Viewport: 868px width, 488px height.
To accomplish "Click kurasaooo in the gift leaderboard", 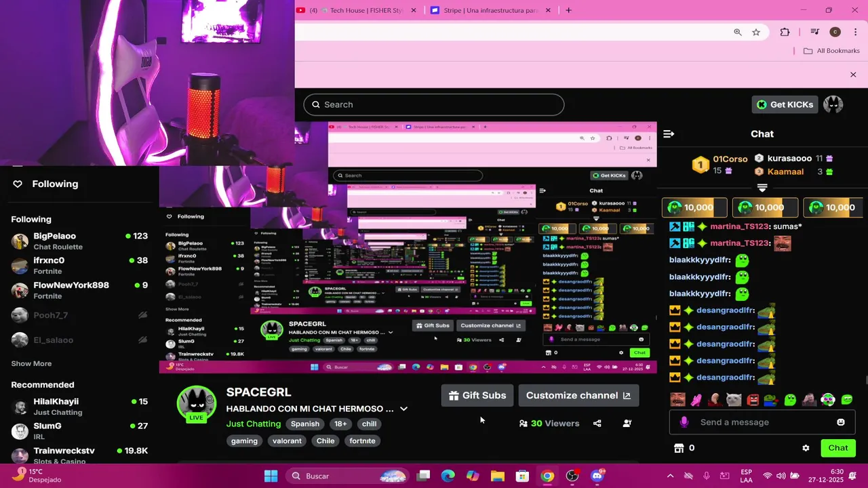I will click(x=789, y=159).
